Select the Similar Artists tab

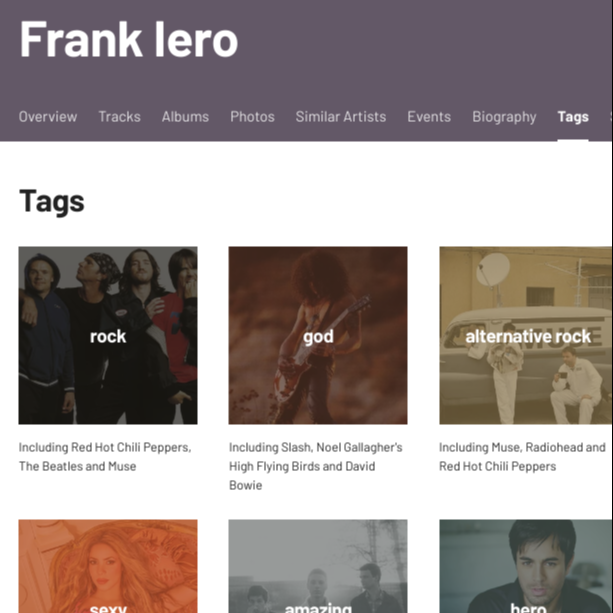pos(340,117)
